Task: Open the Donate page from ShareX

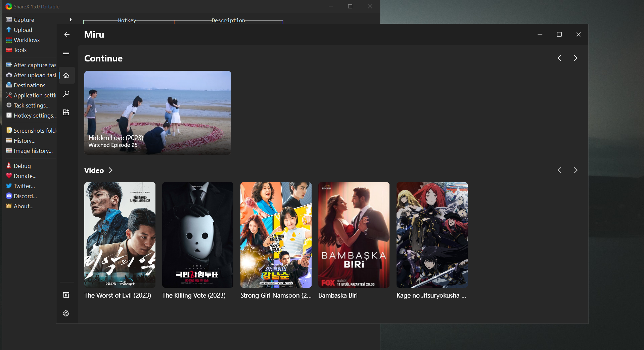Action: (25, 176)
